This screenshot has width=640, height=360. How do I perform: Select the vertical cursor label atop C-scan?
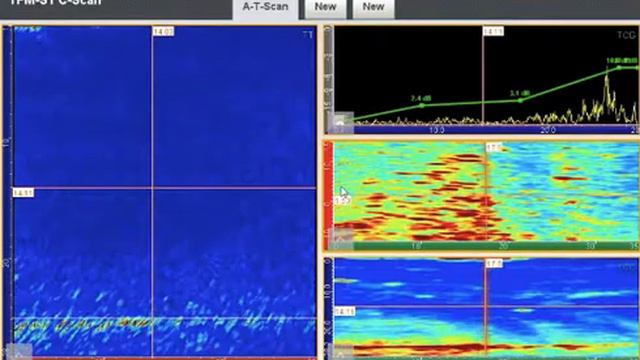[163, 31]
